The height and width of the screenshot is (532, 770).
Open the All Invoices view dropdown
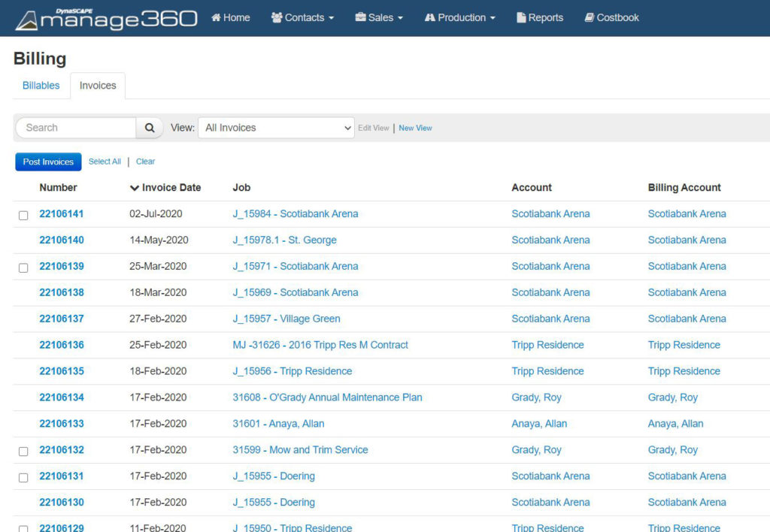[276, 128]
